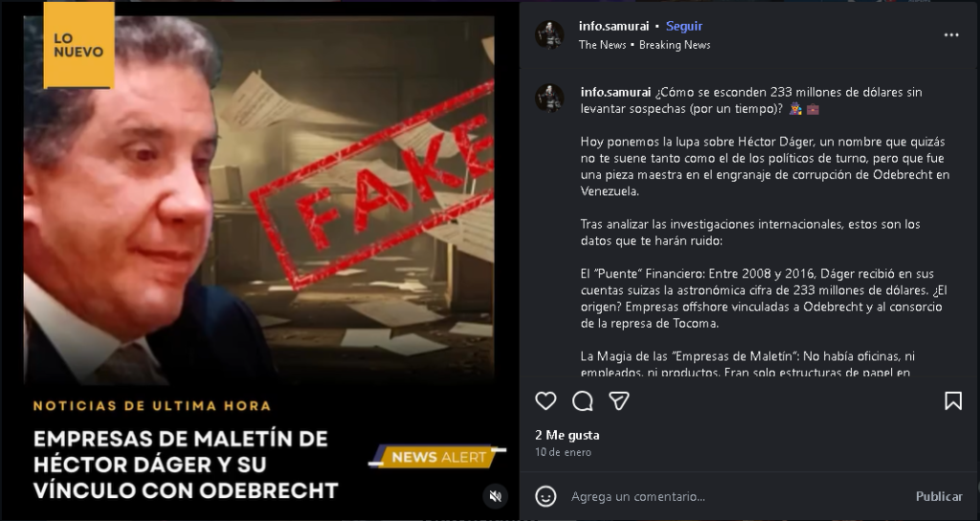Click the Publicar comment button
Viewport: 980px width, 521px height.
(939, 497)
